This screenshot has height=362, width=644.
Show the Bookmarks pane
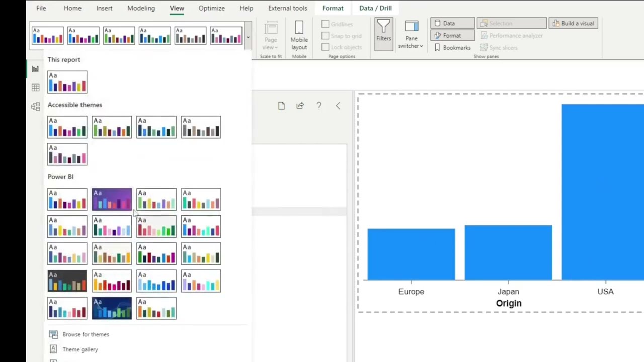pos(452,48)
